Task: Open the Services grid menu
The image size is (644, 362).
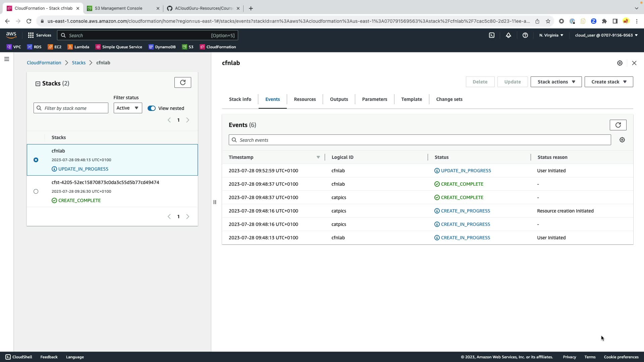Action: (40, 35)
